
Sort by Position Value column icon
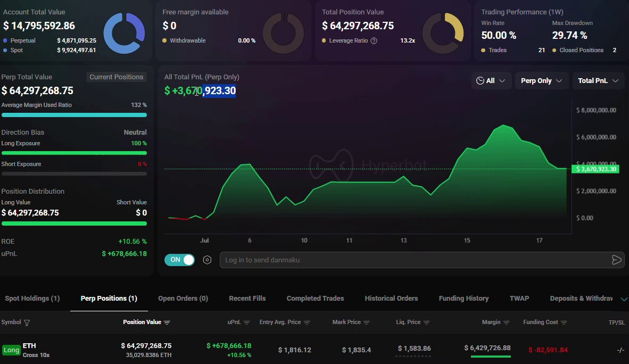[x=167, y=322]
